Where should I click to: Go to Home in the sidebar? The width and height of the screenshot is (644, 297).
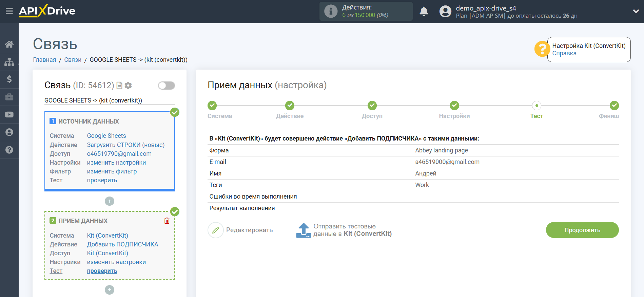(x=9, y=44)
